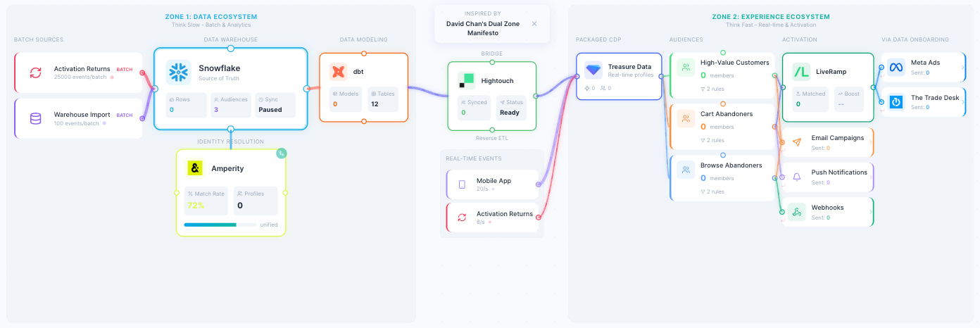Click the Amperity ampersand icon
This screenshot has width=980, height=328.
click(x=195, y=168)
